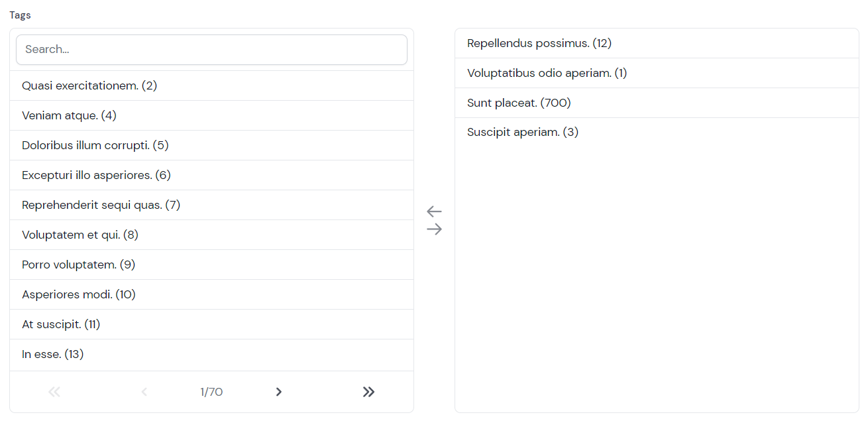This screenshot has width=868, height=423.
Task: Choose the Asperiores modi. (10) tag
Action: (x=79, y=294)
